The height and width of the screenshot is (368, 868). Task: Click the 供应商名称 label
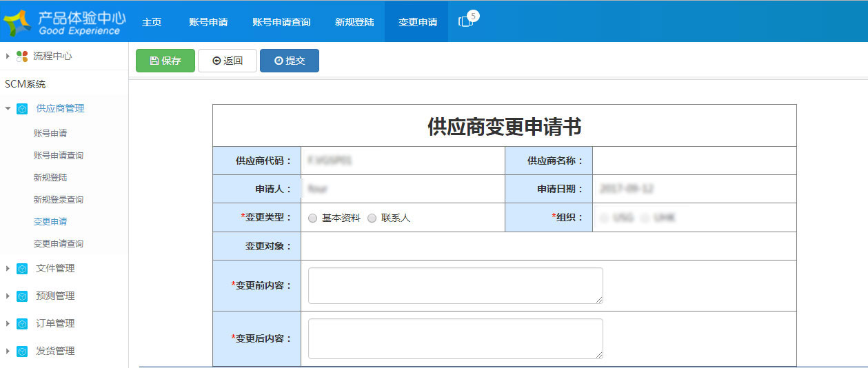(555, 161)
